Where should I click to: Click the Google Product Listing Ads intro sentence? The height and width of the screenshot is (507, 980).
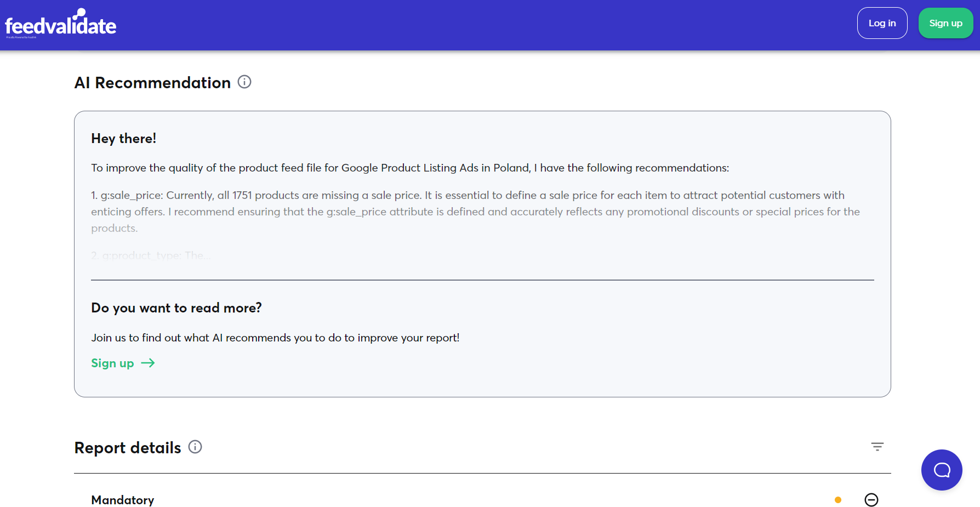tap(410, 168)
